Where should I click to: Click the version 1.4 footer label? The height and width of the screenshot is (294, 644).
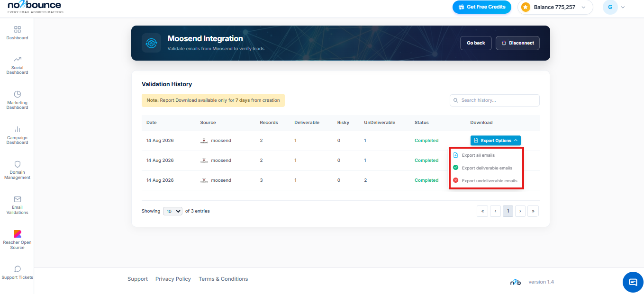click(541, 282)
